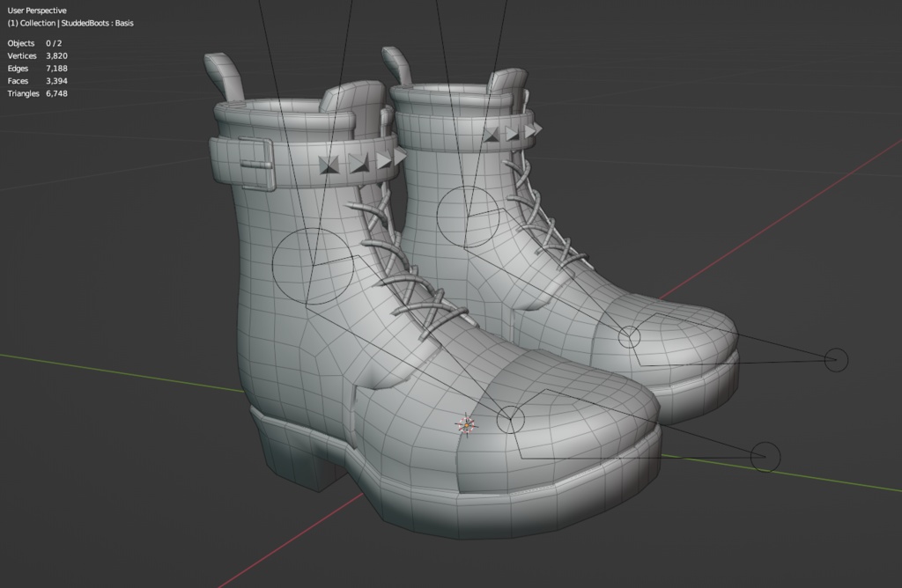Viewport: 902px width, 588px height.
Task: Click the circle widget at the far right edge
Action: point(837,361)
